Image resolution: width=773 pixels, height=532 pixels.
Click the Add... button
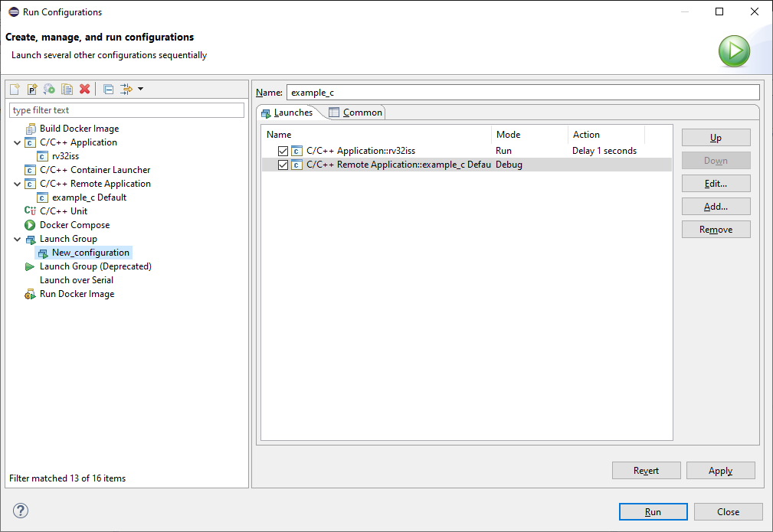[716, 207]
